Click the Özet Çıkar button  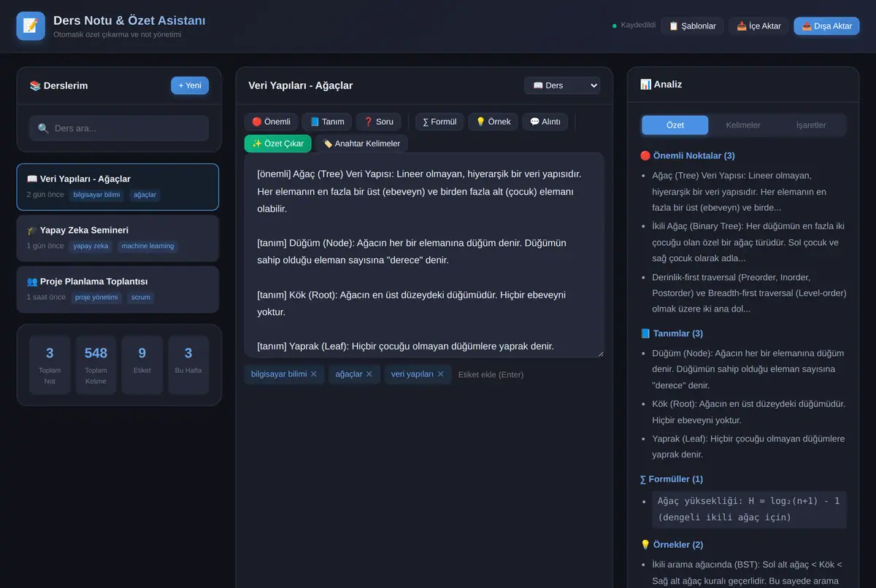(278, 144)
